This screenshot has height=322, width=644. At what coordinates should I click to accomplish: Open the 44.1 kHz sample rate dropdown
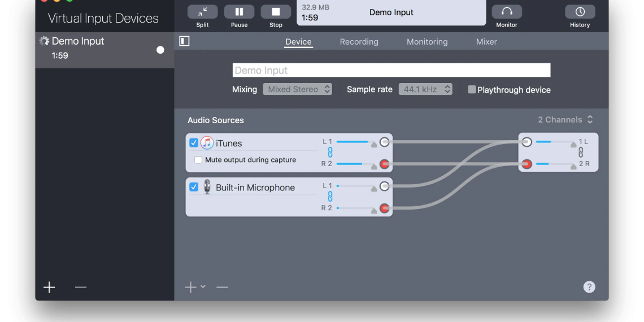coord(425,89)
